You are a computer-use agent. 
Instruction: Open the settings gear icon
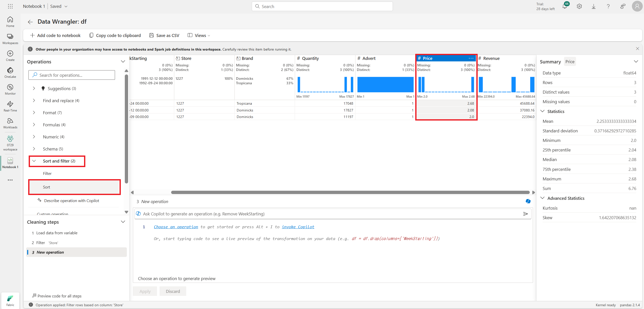(579, 6)
